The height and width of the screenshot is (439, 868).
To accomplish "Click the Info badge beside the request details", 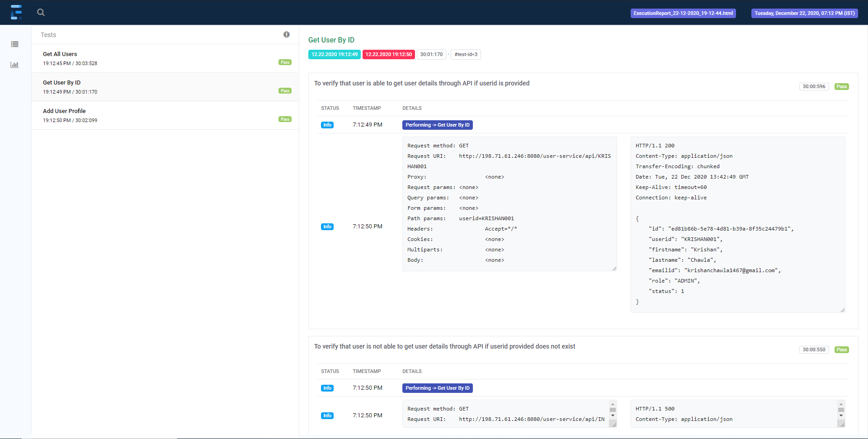I will (x=327, y=226).
